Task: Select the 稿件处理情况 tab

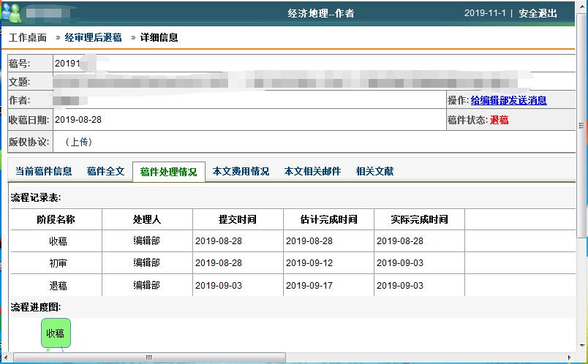Action: pyautogui.click(x=169, y=172)
